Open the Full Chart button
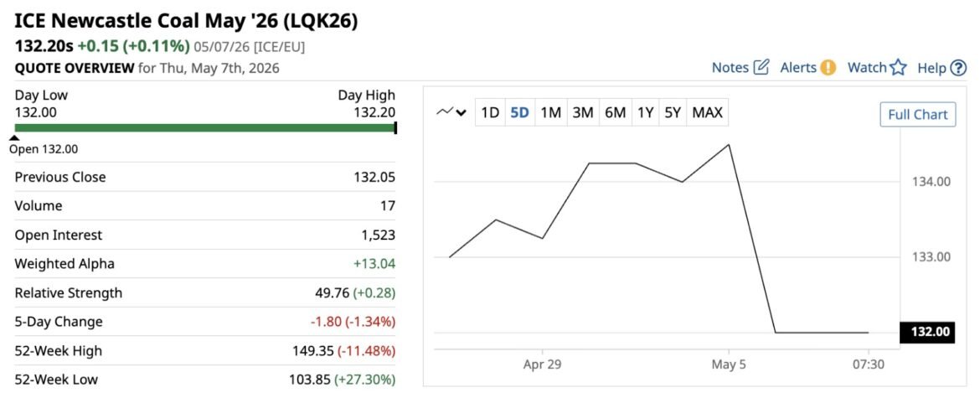 coord(917,114)
